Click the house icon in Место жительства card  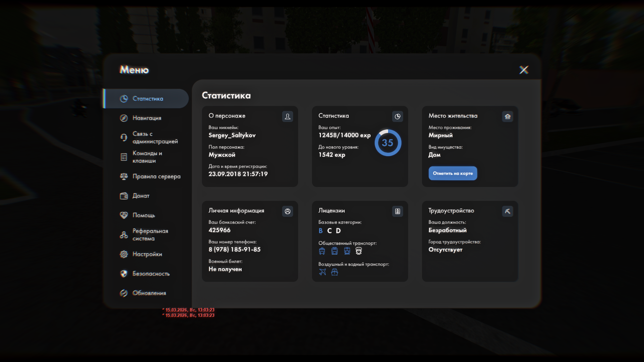click(x=507, y=116)
